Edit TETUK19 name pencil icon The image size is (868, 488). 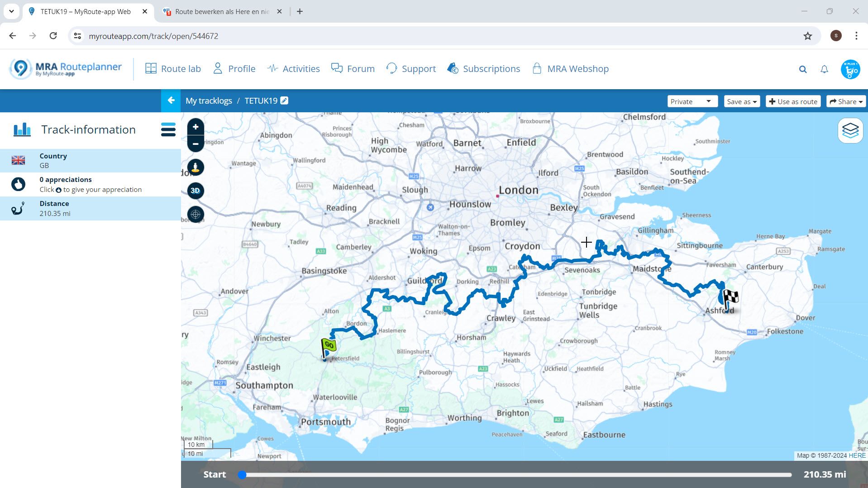point(284,100)
